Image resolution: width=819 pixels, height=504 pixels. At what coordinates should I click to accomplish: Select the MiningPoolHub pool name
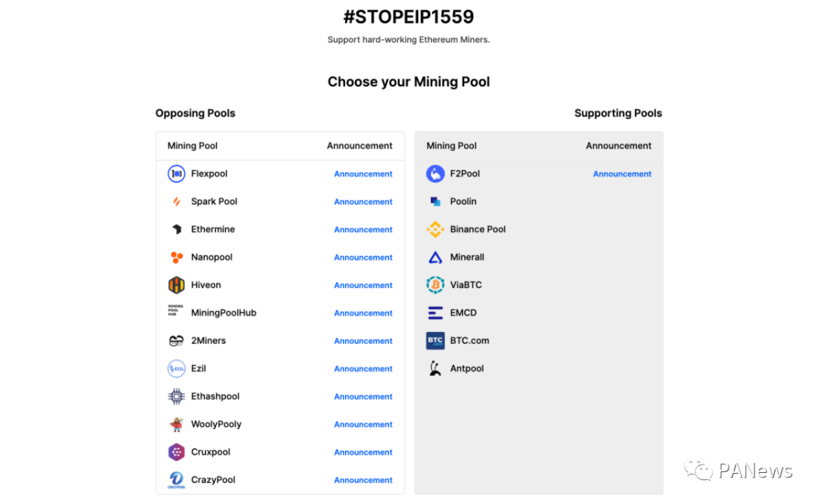pos(224,313)
